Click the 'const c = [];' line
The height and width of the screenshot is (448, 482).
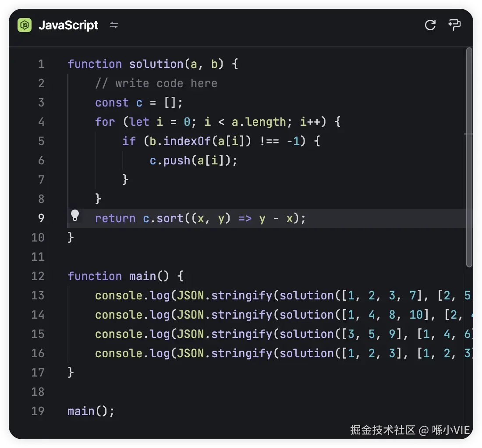(x=138, y=103)
